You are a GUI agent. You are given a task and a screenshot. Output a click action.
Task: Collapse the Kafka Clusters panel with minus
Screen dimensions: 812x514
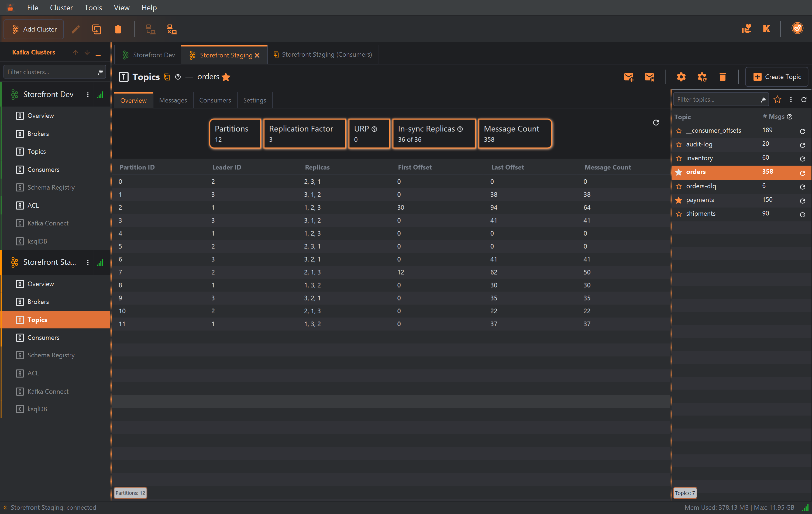tap(98, 55)
